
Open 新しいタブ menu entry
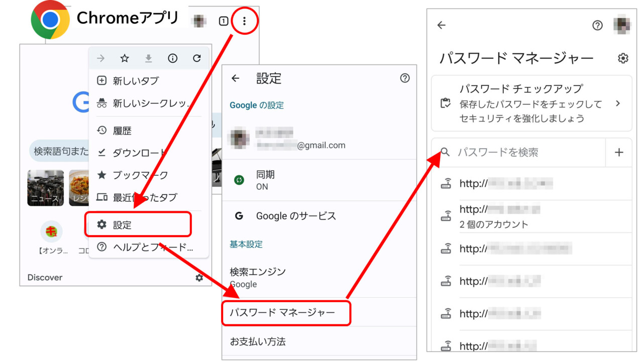pos(149,81)
